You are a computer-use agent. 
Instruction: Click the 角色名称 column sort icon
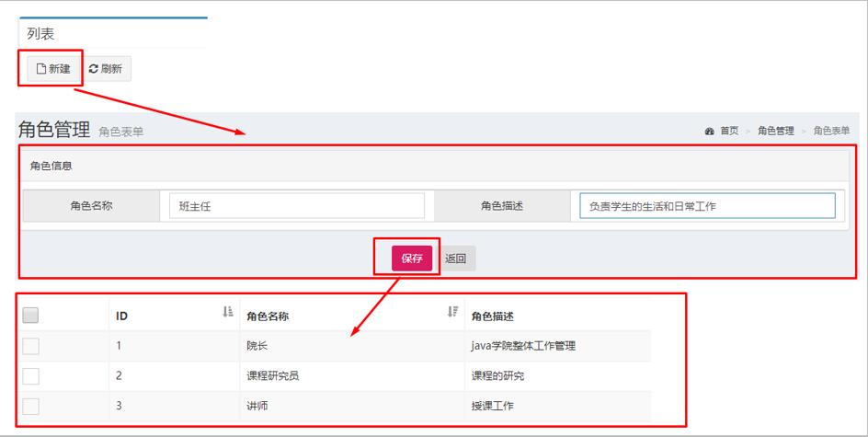coord(452,313)
